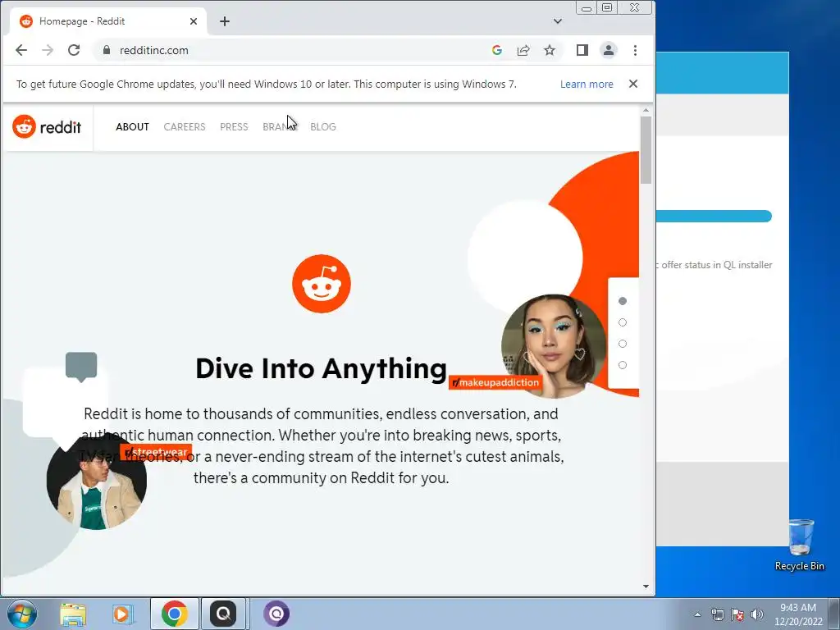Open File Explorer from the taskbar
Viewport: 840px width, 630px height.
(x=73, y=614)
